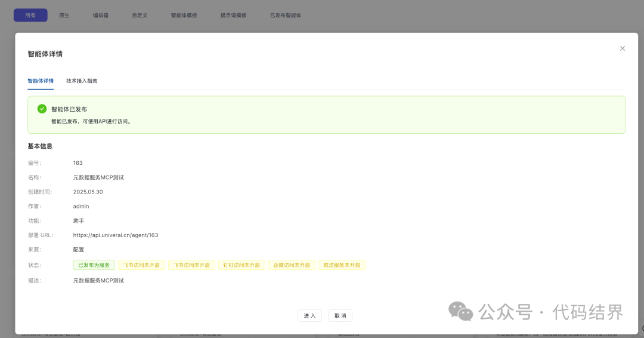Click the author value admin
The width and height of the screenshot is (644, 338).
(x=81, y=207)
